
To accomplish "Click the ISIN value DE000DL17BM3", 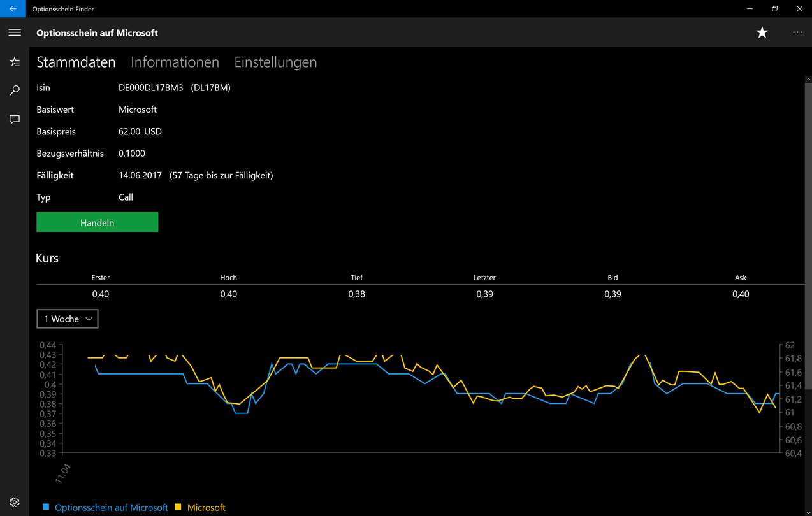I will (151, 88).
